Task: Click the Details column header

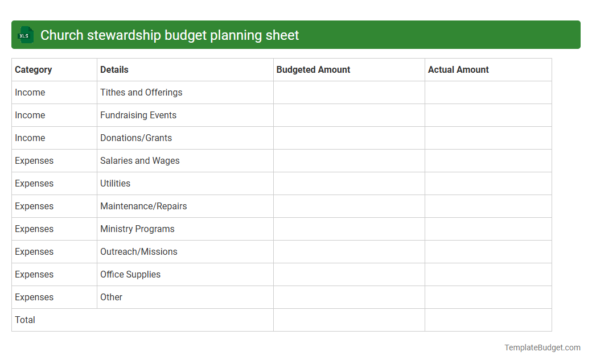Action: (x=114, y=69)
